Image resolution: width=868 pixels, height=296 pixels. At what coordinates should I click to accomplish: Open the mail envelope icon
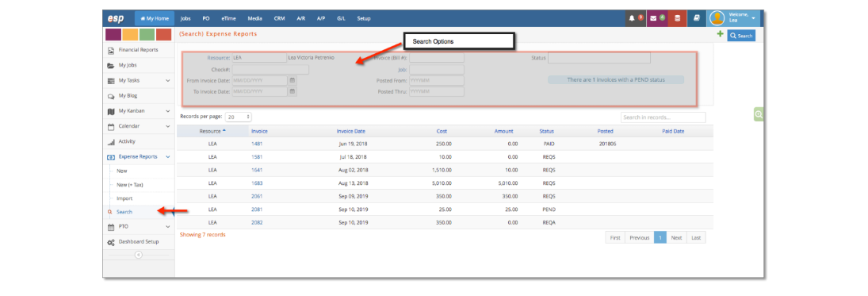click(x=656, y=18)
